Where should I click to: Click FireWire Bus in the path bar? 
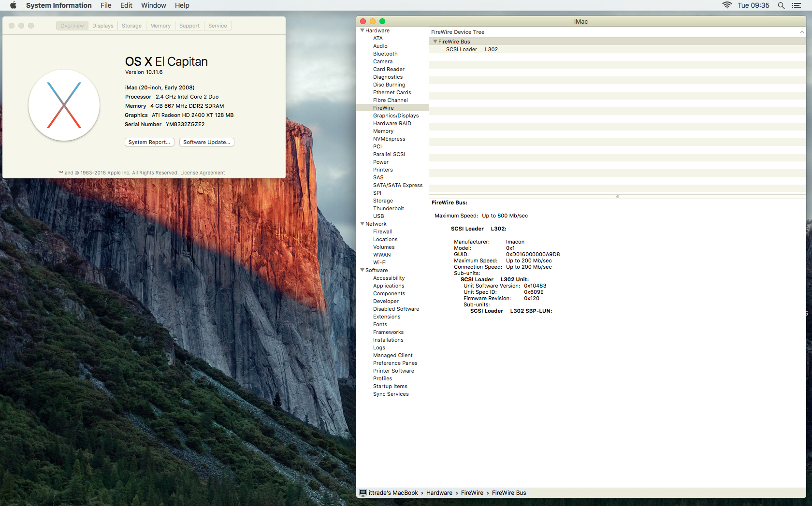coord(509,493)
